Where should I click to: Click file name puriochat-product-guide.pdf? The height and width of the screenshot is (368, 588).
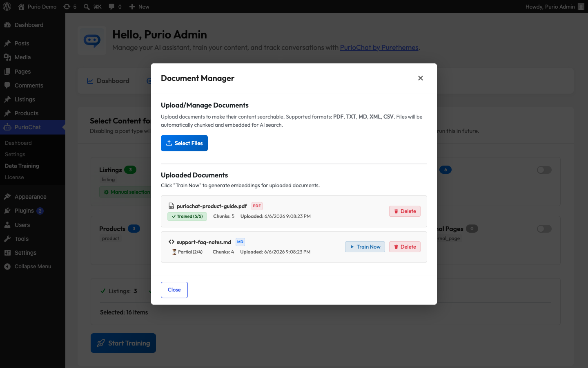pyautogui.click(x=212, y=206)
